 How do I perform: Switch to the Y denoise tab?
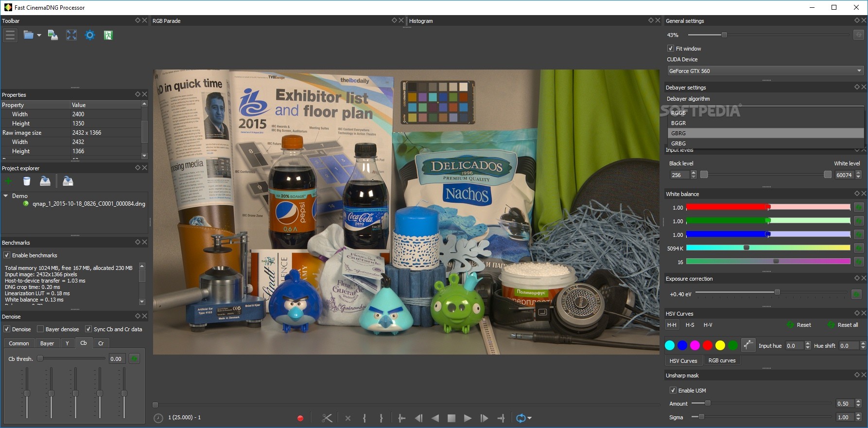coord(67,343)
